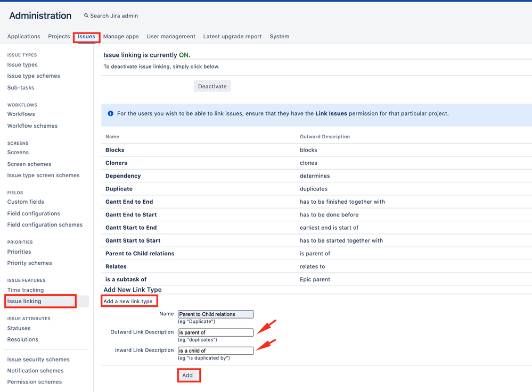Image resolution: width=532 pixels, height=392 pixels.
Task: Open the Latest upgrade report tab
Action: 232,37
